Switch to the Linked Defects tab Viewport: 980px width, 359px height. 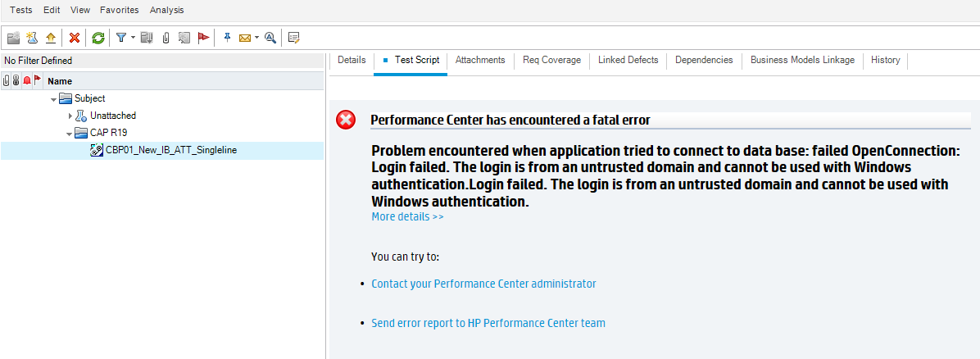pos(628,60)
